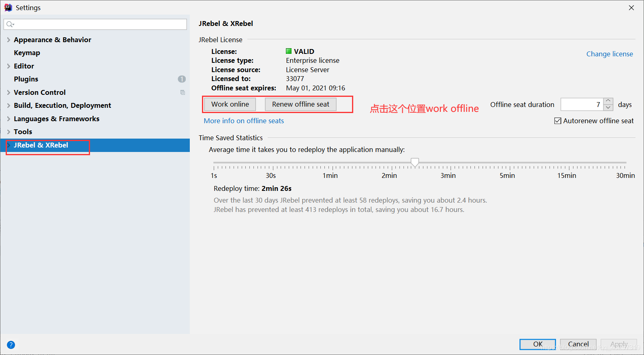
Task: Expand Appearance & Behavior section
Action: [x=9, y=40]
